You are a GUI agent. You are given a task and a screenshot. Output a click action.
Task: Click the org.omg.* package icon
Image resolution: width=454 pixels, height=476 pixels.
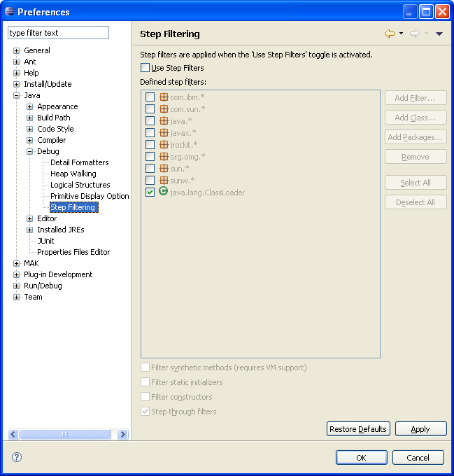(164, 157)
